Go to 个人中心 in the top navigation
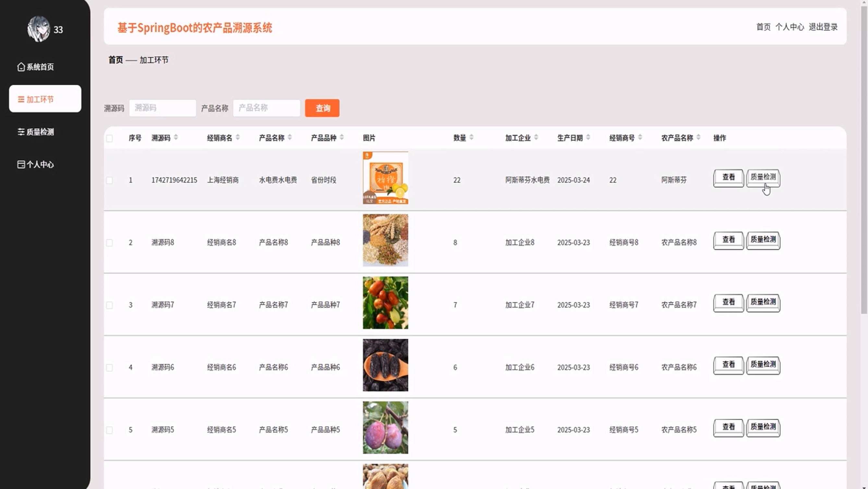The width and height of the screenshot is (868, 489). click(790, 27)
